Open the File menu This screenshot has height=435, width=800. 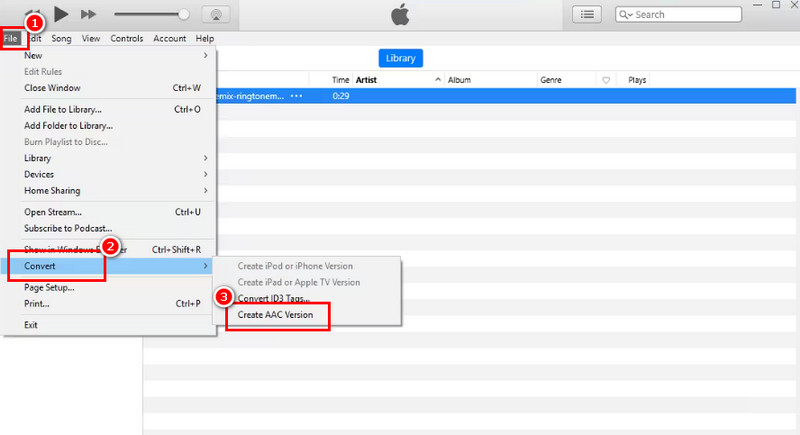click(11, 38)
